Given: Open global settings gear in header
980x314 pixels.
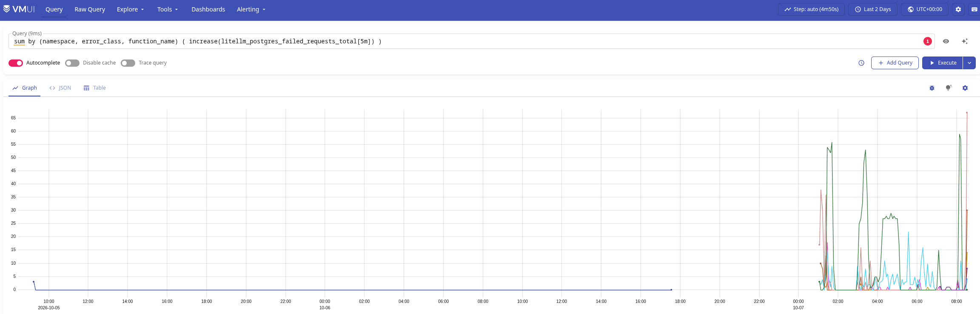Looking at the screenshot, I should pyautogui.click(x=958, y=9).
